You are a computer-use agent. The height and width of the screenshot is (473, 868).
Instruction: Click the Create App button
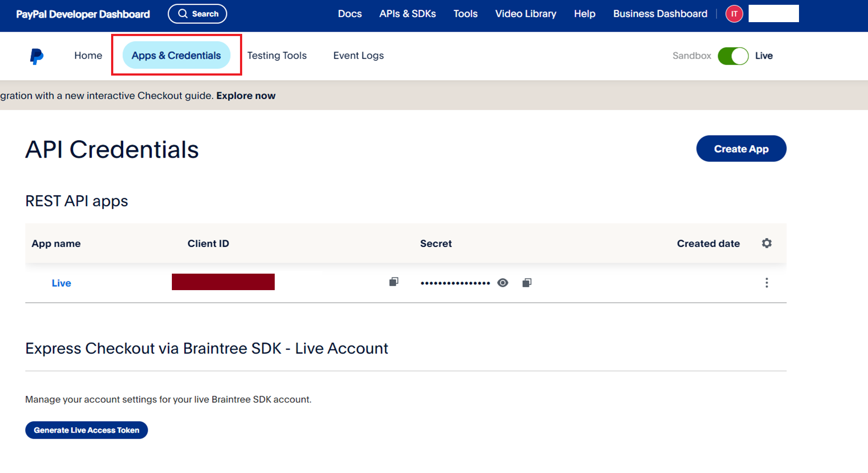pyautogui.click(x=741, y=149)
